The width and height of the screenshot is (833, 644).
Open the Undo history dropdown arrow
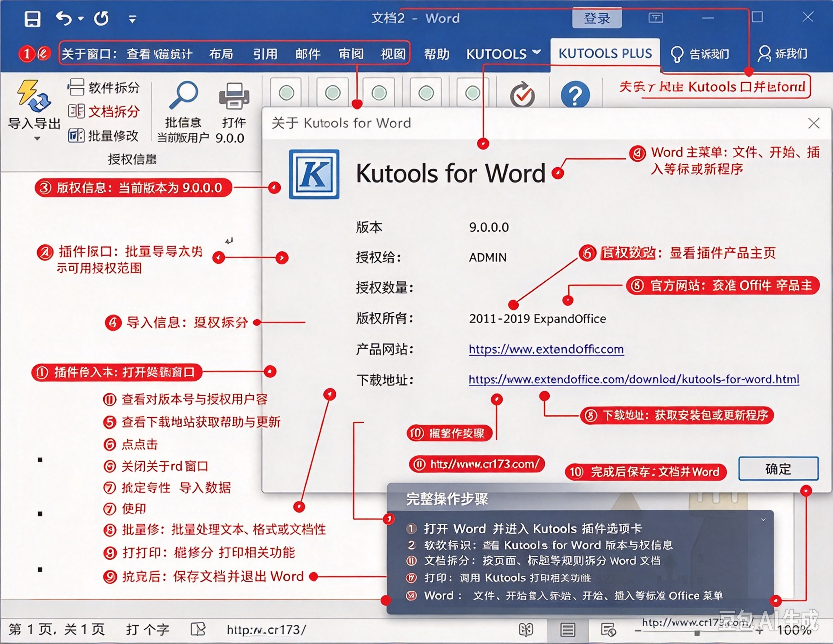(x=81, y=18)
